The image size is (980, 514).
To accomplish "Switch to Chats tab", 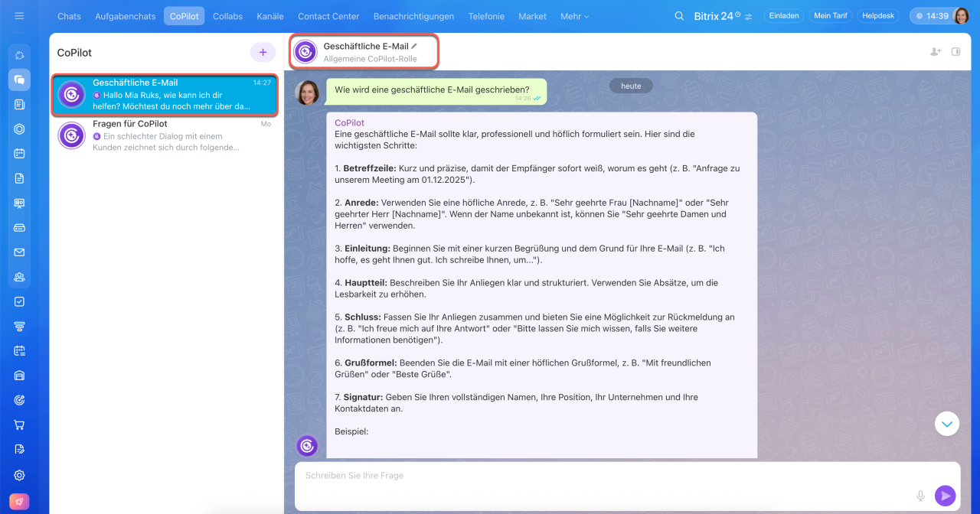I will 69,16.
